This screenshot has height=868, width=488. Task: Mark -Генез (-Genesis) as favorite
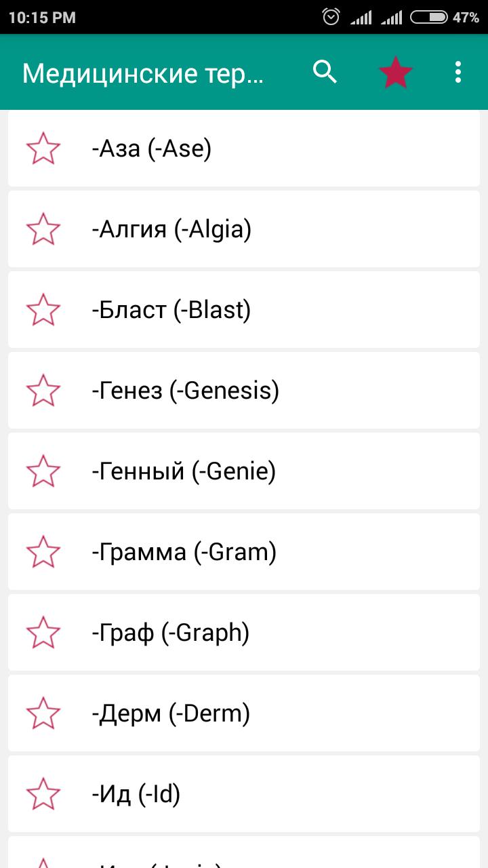(43, 391)
